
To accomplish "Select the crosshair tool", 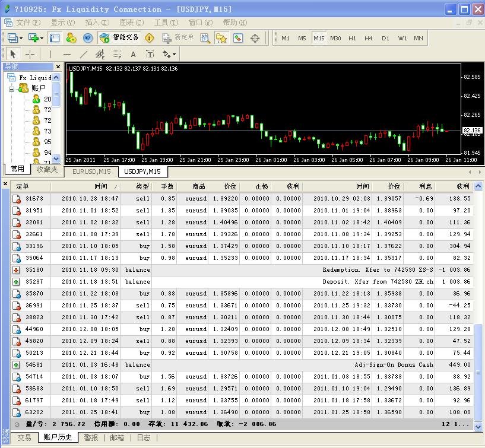I will 30,54.
